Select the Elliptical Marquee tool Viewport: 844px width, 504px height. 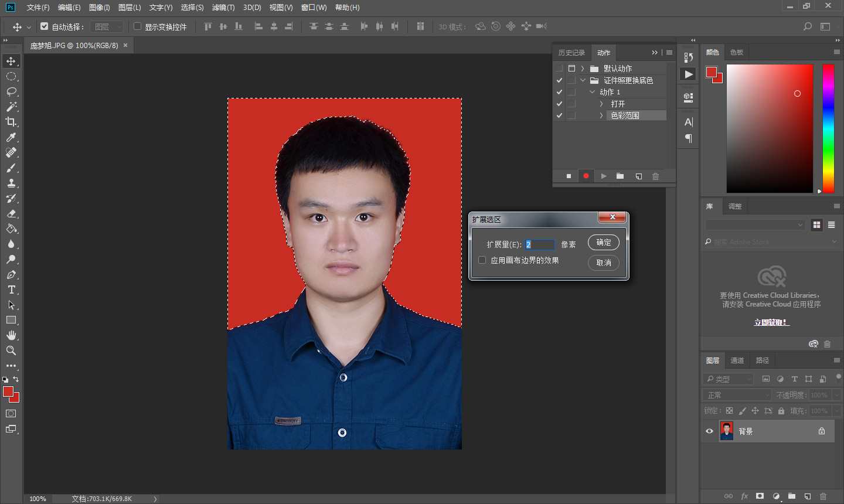point(11,76)
